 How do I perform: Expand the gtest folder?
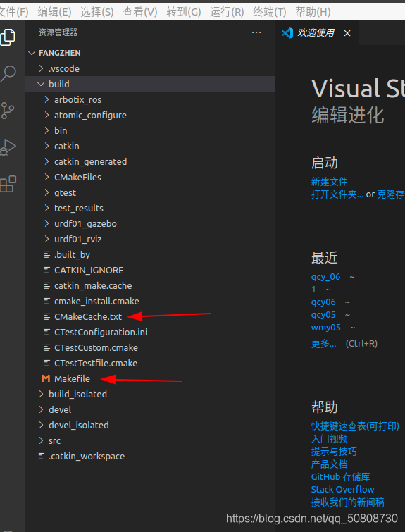(46, 192)
